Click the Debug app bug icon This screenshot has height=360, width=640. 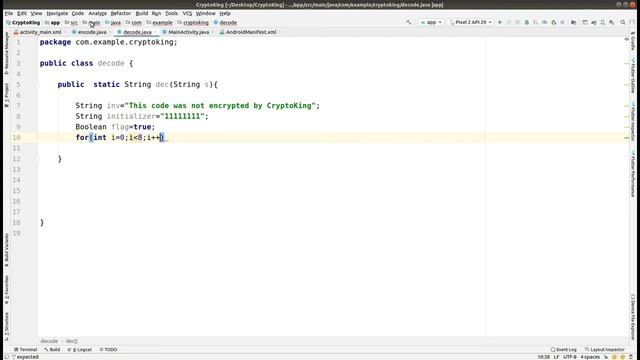tap(527, 22)
